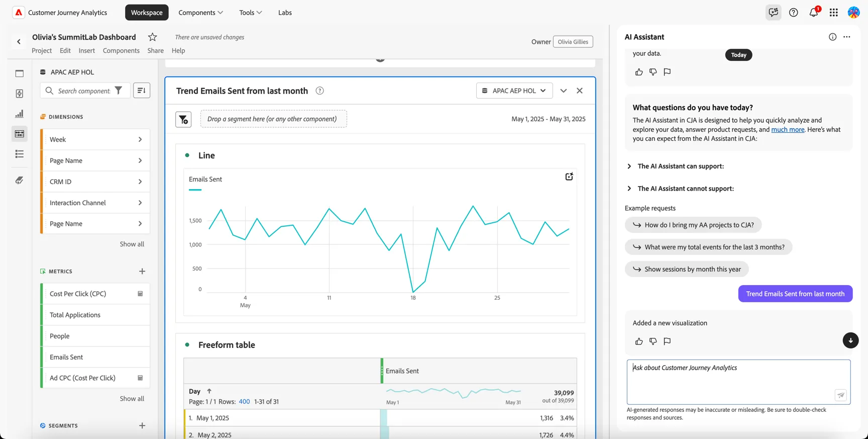Open the Insert menu
Screen dimensions: 868x439
pyautogui.click(x=86, y=51)
